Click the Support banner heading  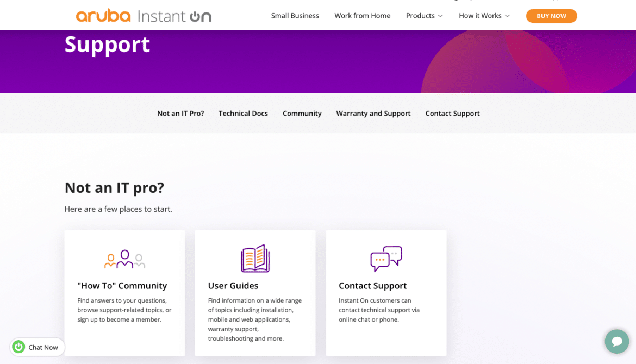click(107, 44)
